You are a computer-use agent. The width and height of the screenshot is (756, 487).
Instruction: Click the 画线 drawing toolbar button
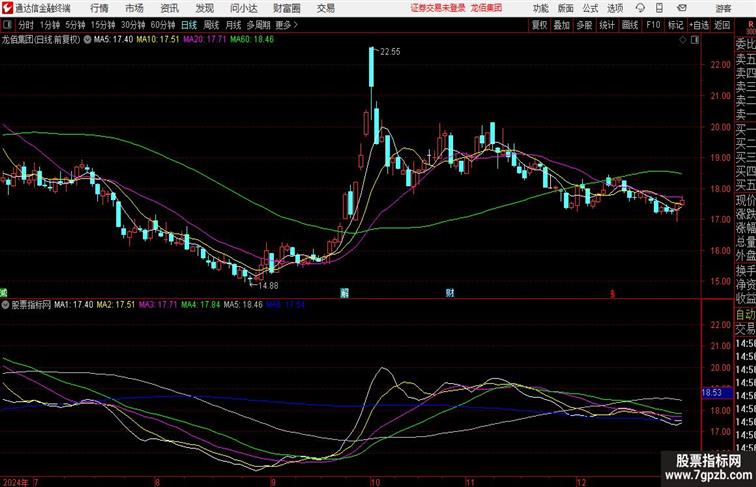coord(630,25)
